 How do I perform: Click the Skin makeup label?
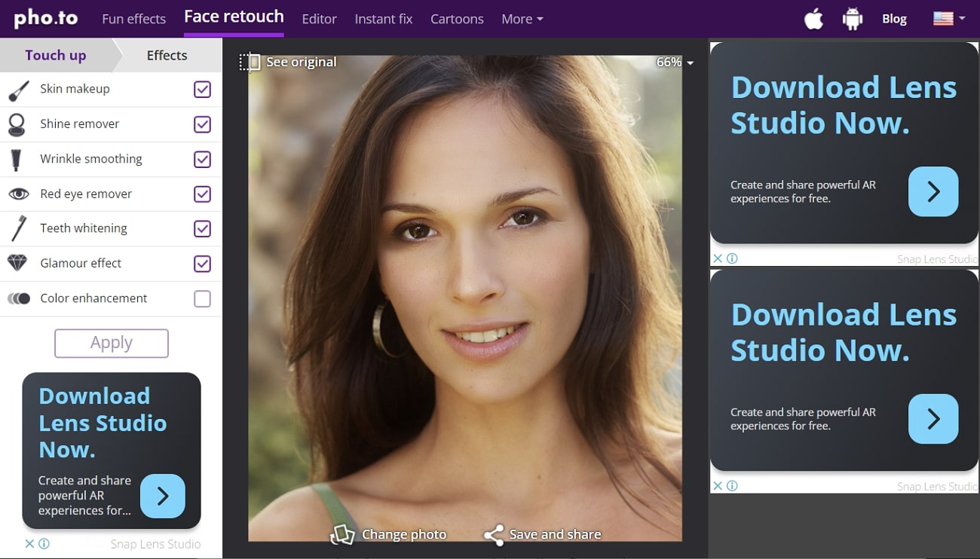[x=75, y=89]
